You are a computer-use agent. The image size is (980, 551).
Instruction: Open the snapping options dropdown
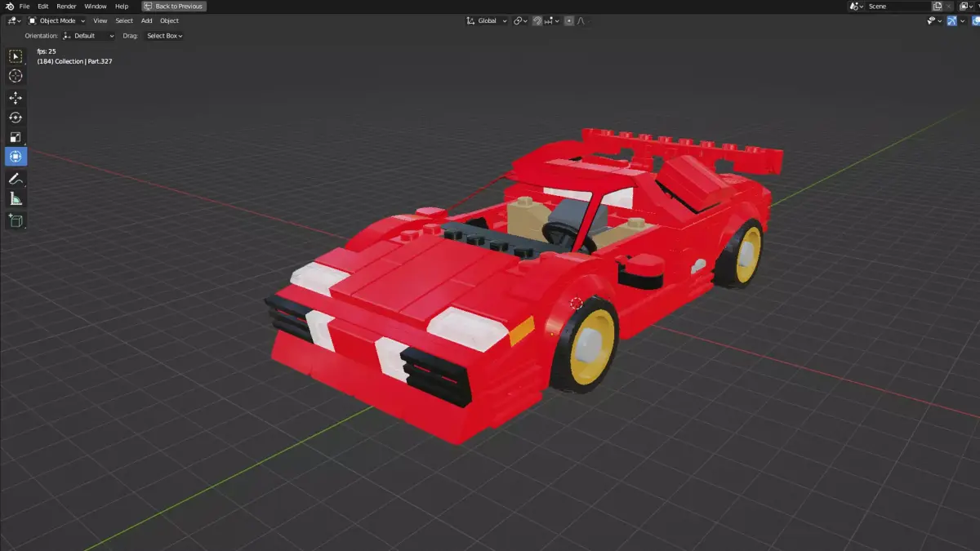coord(551,20)
